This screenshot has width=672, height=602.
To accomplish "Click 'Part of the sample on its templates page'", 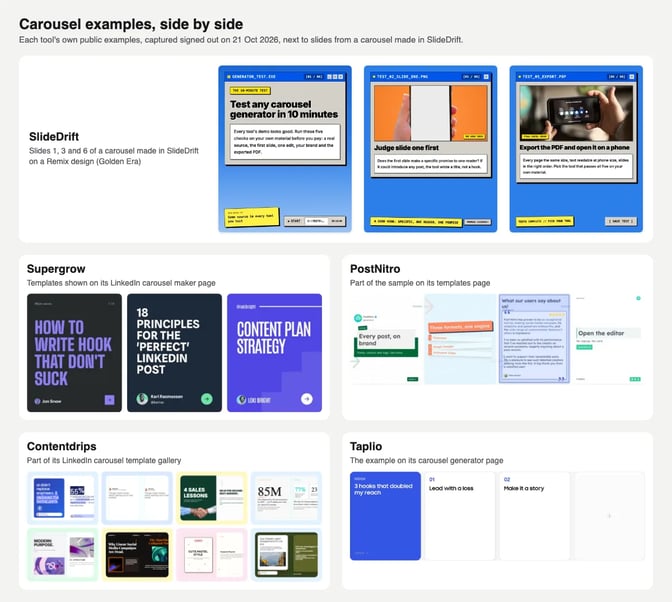I will [420, 283].
